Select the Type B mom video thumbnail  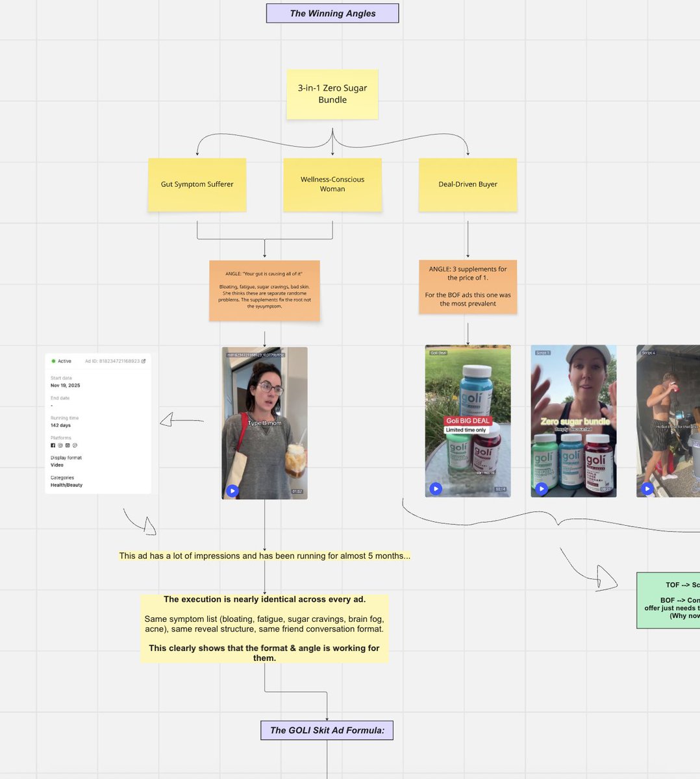[x=264, y=423]
